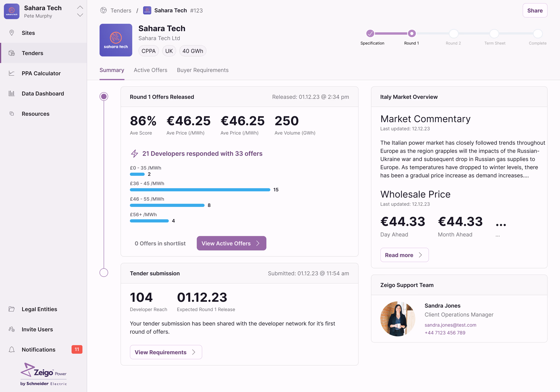Select the Term Sheet progress step
This screenshot has height=392, width=560.
494,33
